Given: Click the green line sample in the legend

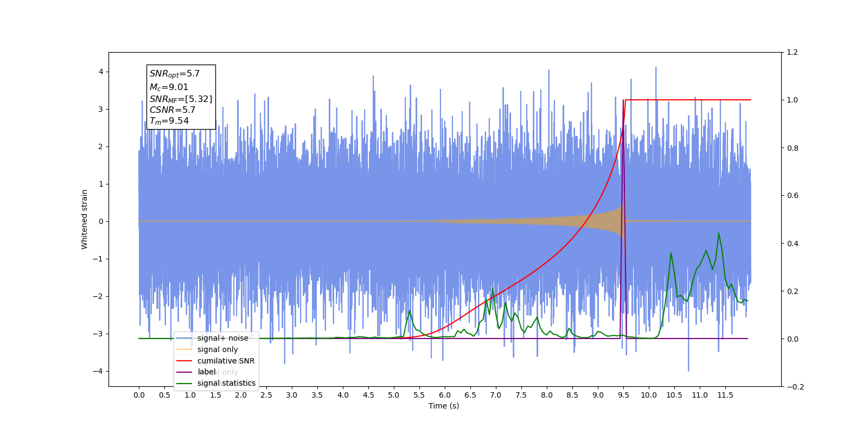Looking at the screenshot, I should tap(184, 383).
